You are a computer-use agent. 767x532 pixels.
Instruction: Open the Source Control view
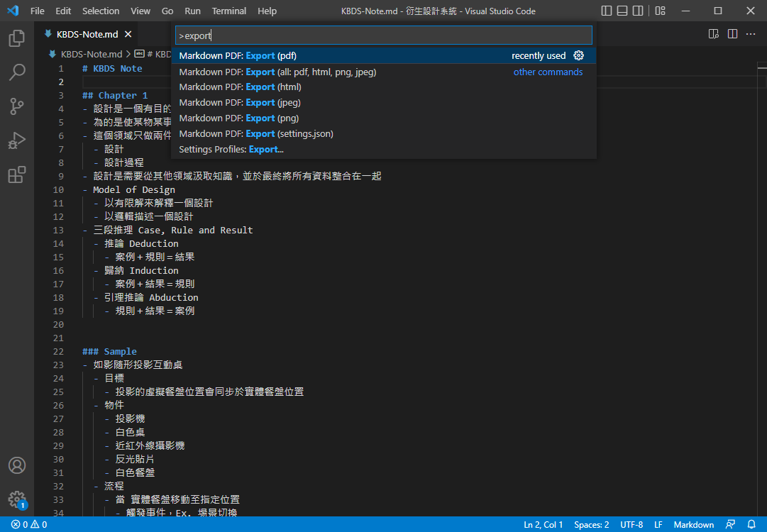(16, 106)
